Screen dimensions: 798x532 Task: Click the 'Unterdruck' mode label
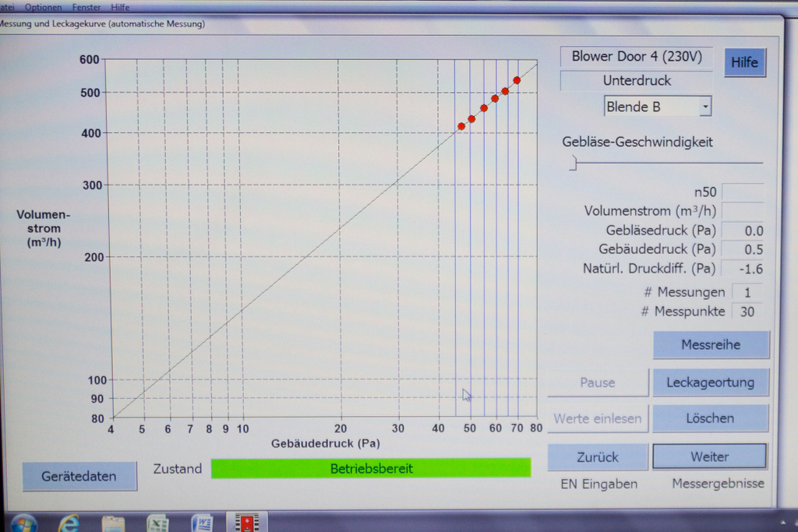pos(637,80)
